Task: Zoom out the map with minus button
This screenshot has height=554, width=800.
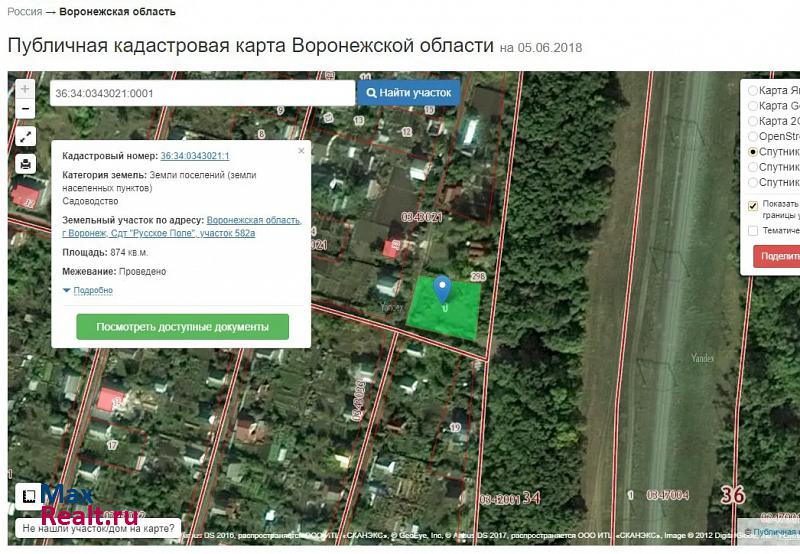Action: point(25,108)
